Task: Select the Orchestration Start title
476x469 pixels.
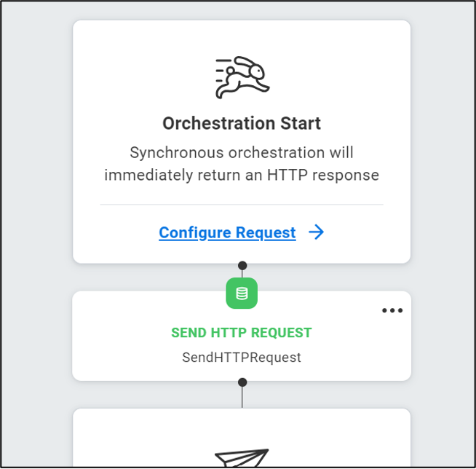Action: (242, 123)
